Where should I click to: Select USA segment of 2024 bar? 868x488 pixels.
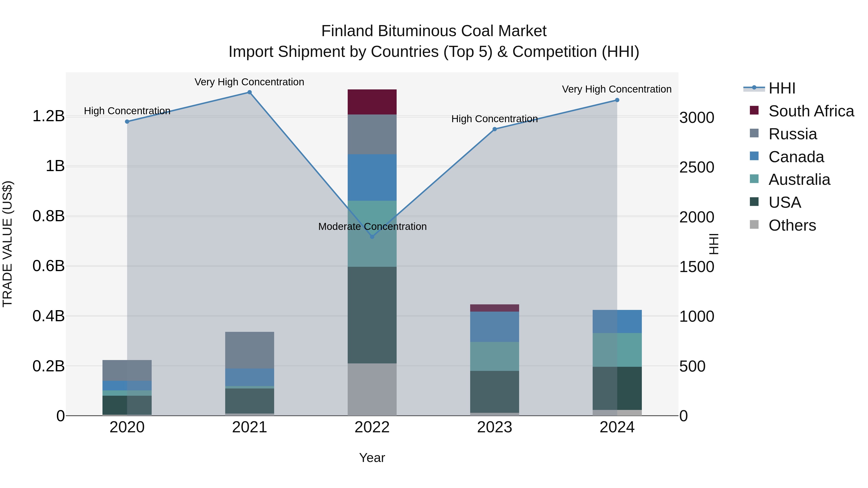(617, 388)
